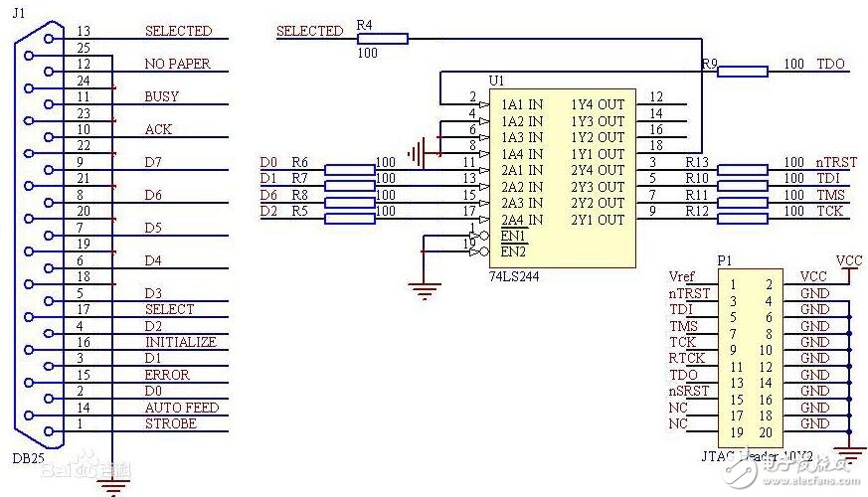Click the VCC power symbol

tap(849, 262)
